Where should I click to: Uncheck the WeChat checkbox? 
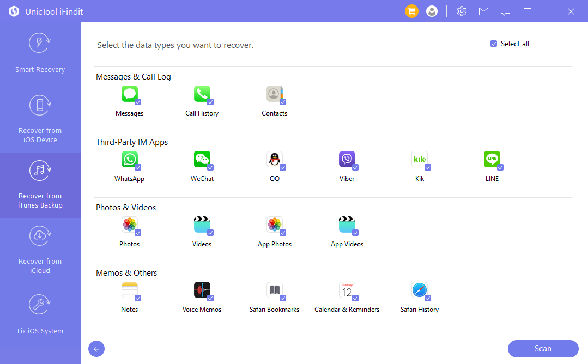(x=210, y=167)
